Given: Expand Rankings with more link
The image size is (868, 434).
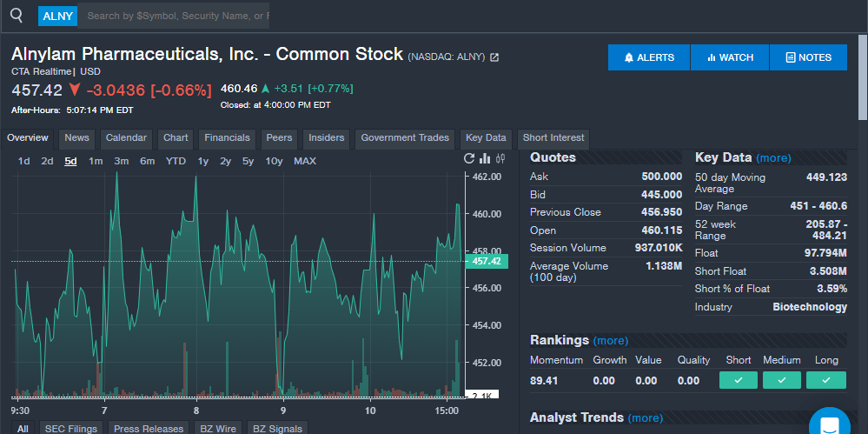Looking at the screenshot, I should pyautogui.click(x=610, y=341).
